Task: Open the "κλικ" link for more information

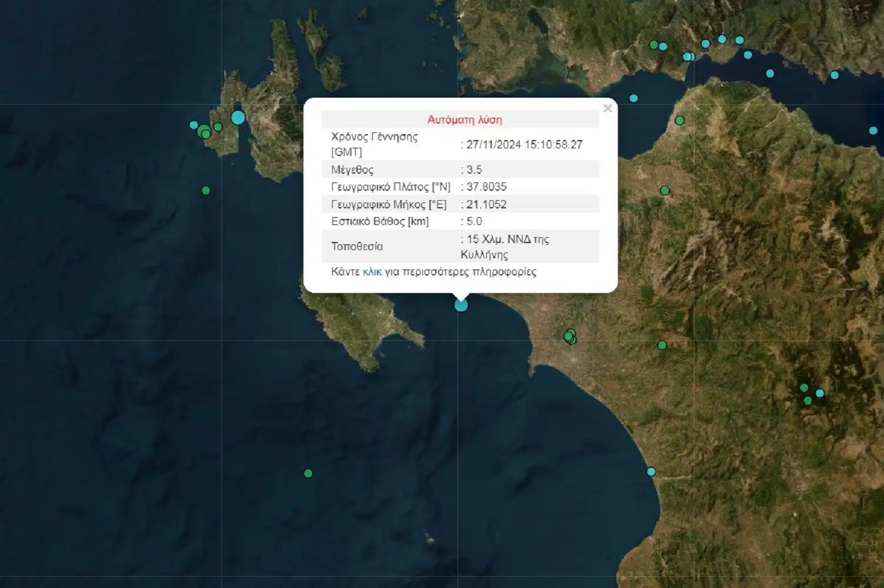Action: click(372, 272)
